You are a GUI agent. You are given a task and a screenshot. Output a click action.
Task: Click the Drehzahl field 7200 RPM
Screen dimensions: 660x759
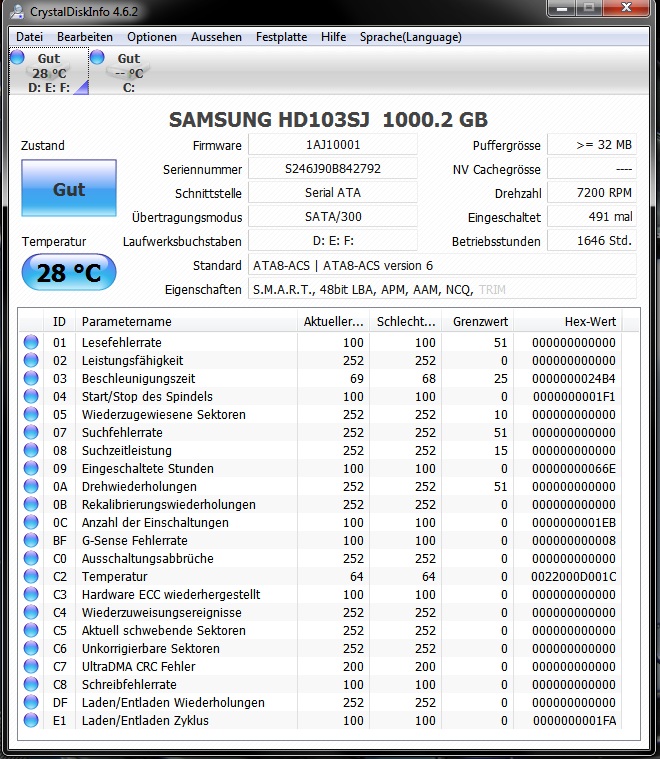tap(592, 193)
